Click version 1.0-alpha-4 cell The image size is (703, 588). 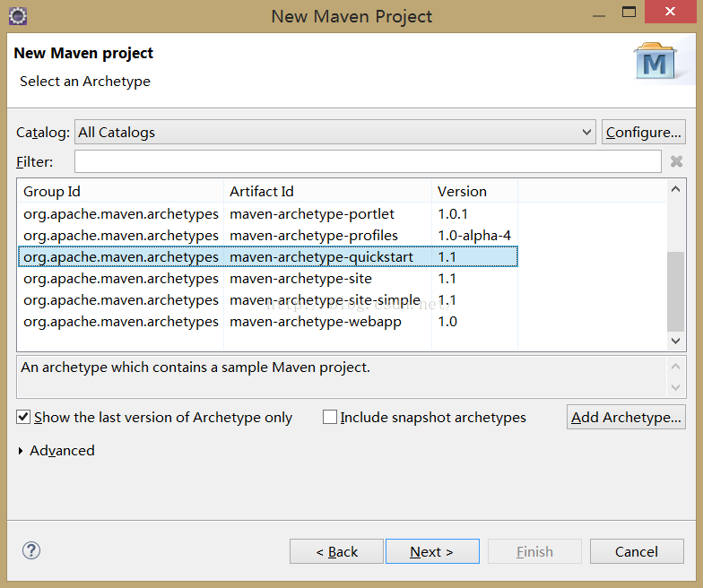click(474, 236)
